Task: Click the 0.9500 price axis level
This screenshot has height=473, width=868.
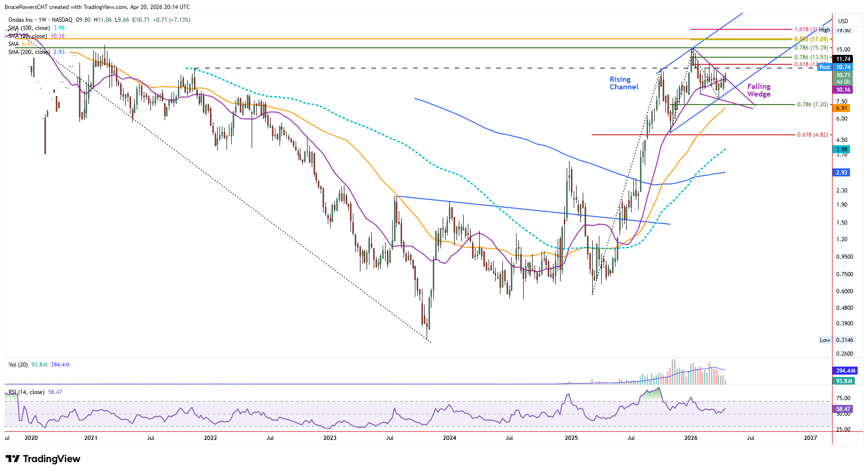Action: pyautogui.click(x=845, y=257)
